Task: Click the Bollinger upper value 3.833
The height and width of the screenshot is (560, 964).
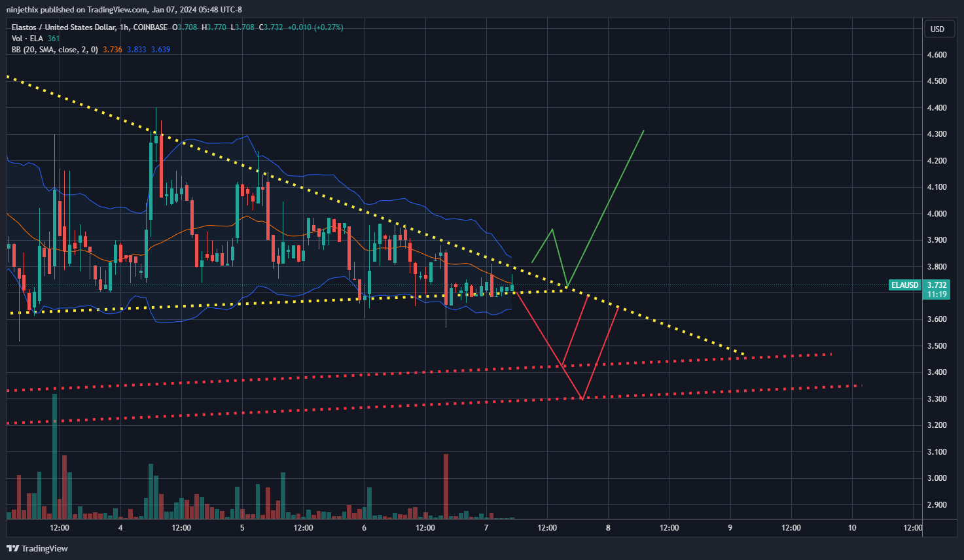Action: tap(137, 50)
